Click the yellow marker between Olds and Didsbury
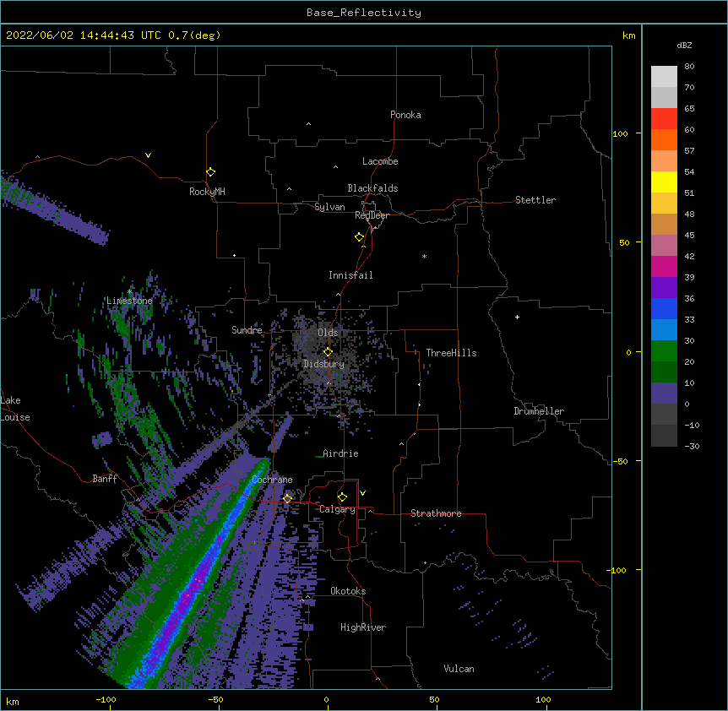728x711 pixels. (328, 352)
